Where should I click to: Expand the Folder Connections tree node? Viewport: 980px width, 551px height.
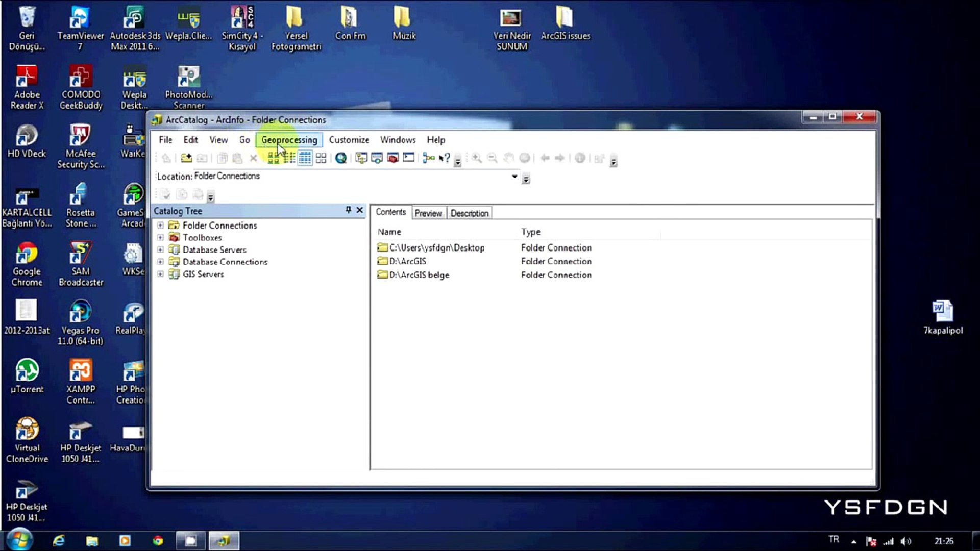click(160, 225)
